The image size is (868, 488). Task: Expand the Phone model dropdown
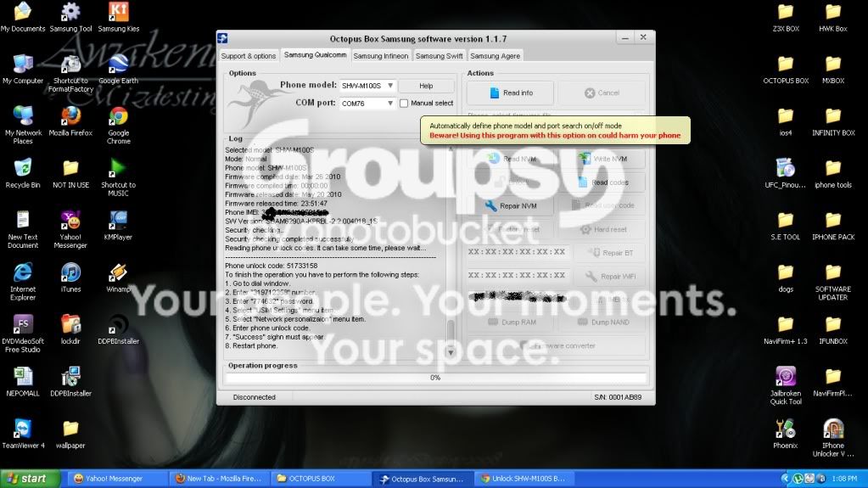coord(390,86)
